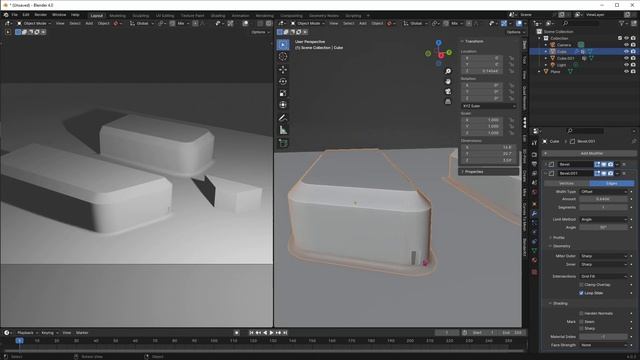Image resolution: width=640 pixels, height=360 pixels.
Task: Expand the Profile subpanel
Action: (x=558, y=238)
